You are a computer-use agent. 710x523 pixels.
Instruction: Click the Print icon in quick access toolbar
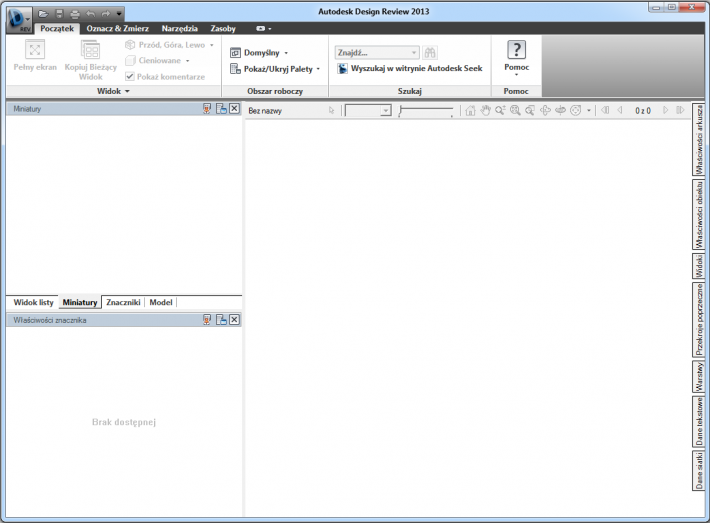[x=75, y=14]
